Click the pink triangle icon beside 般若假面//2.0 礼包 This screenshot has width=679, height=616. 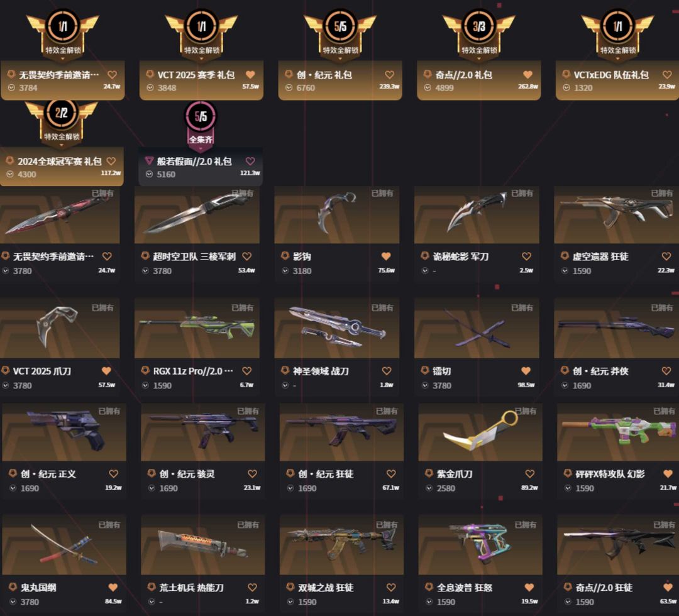coord(149,161)
